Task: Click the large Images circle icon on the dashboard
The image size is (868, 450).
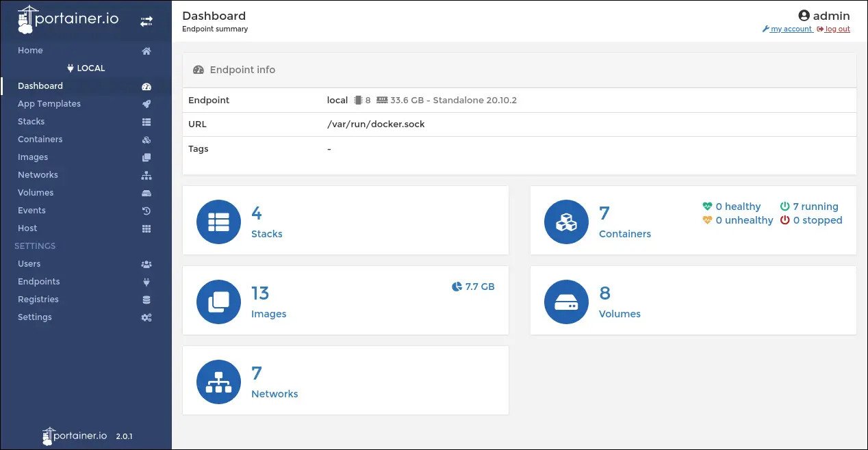Action: pyautogui.click(x=218, y=302)
